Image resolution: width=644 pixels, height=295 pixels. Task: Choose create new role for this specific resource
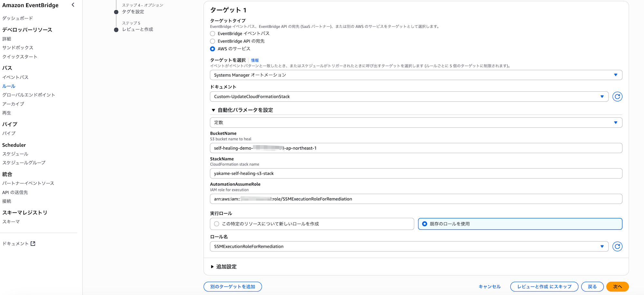click(x=312, y=224)
